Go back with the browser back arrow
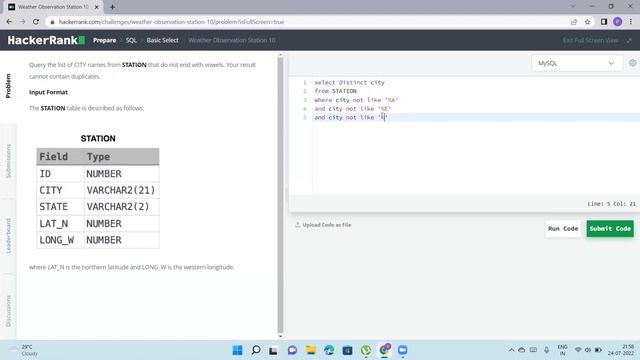Image resolution: width=640 pixels, height=360 pixels. point(9,22)
